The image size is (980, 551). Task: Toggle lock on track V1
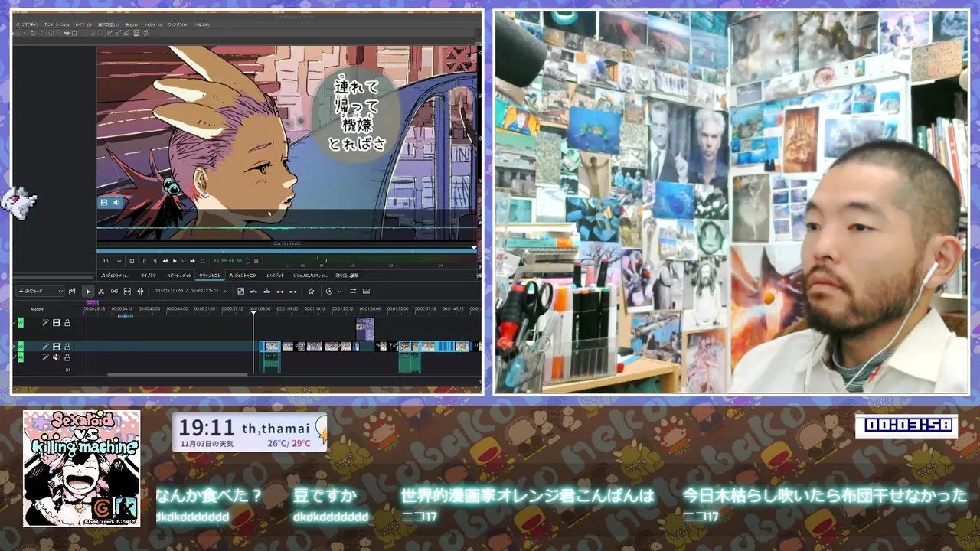[67, 347]
